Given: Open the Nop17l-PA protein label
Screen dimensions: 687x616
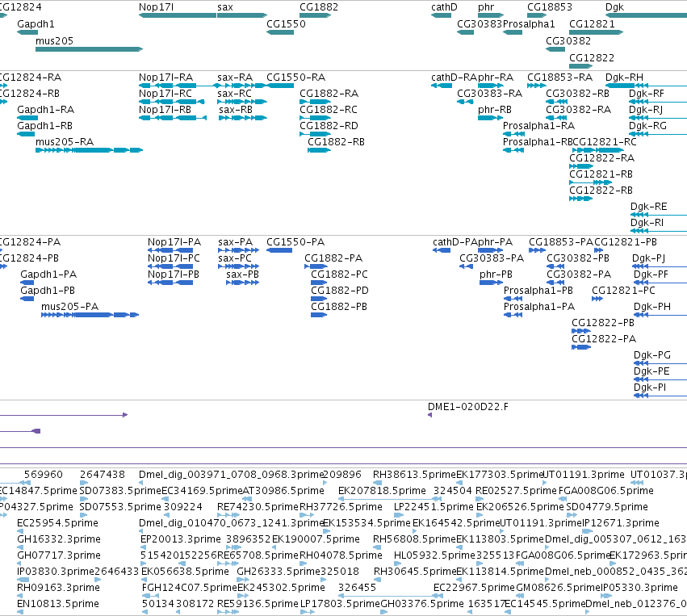Looking at the screenshot, I should coord(174,242).
